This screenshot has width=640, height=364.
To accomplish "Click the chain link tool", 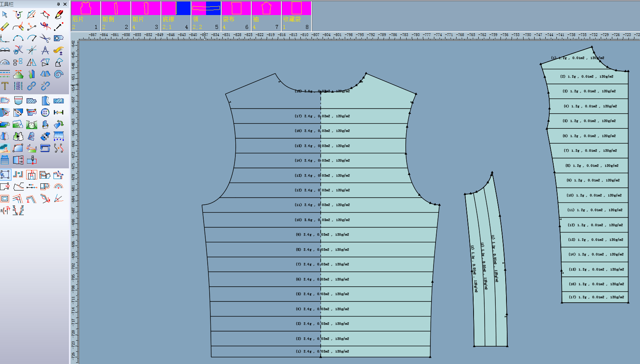I will 31,85.
